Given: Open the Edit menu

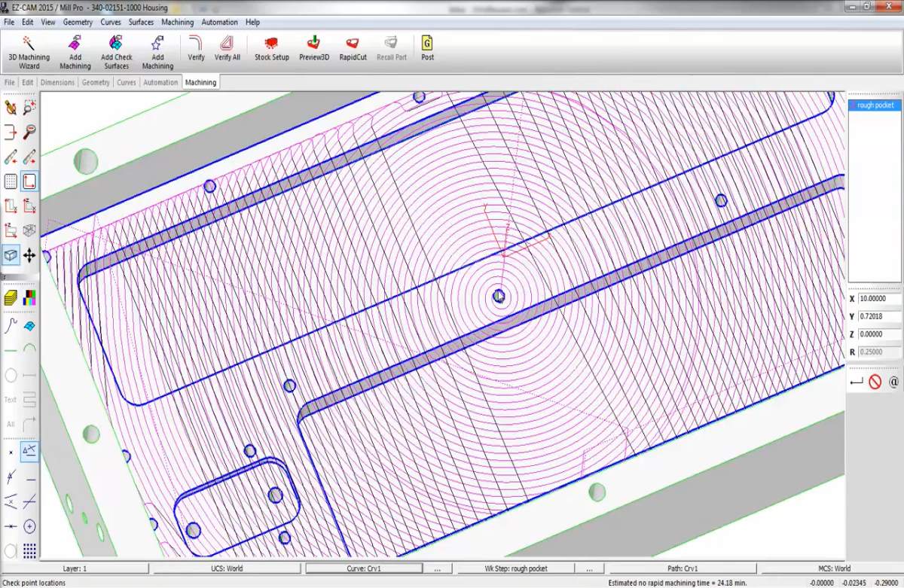Looking at the screenshot, I should [x=28, y=23].
